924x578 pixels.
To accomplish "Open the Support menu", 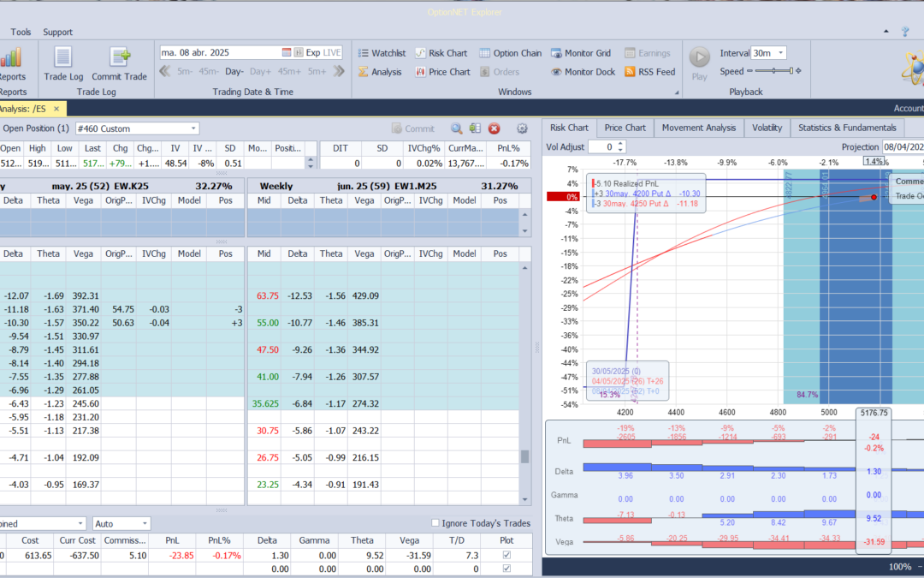I will [58, 32].
